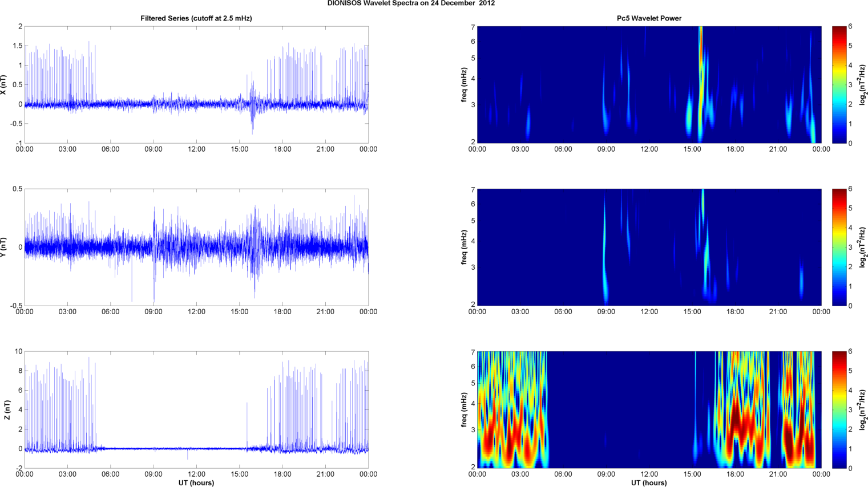Screen dimensions: 868x487
Task: Click the Z component wavelet power spectrogram
Action: click(649, 410)
